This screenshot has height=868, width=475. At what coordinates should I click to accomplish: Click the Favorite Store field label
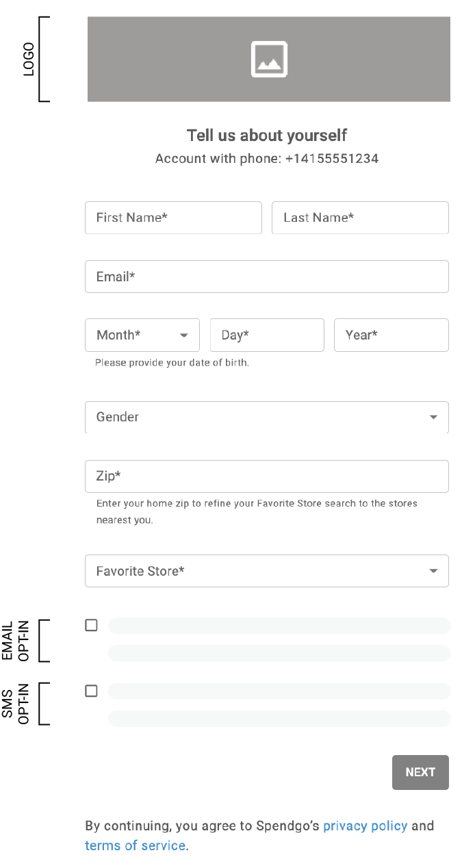pos(140,571)
